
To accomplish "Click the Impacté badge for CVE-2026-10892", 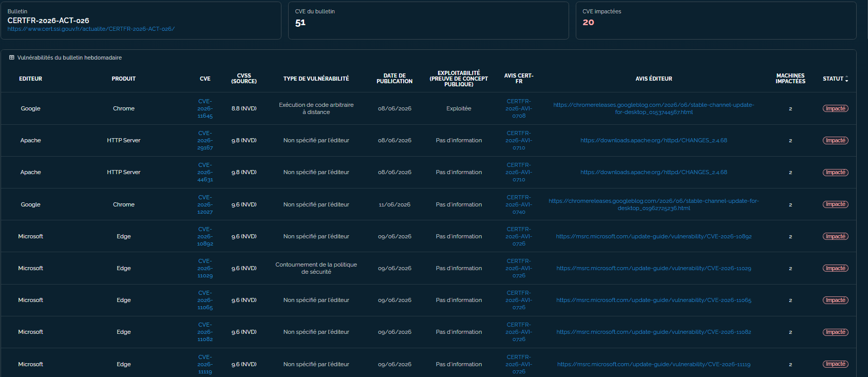I will [836, 236].
